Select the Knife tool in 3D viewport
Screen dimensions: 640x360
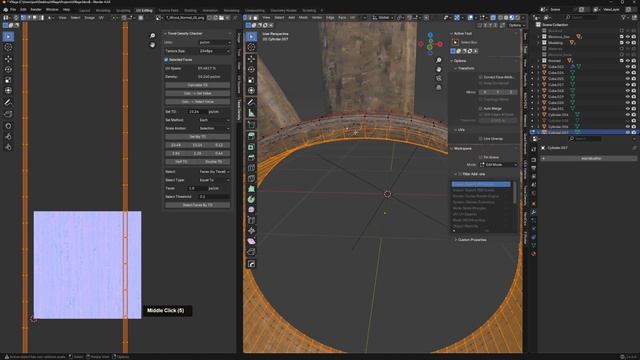(x=251, y=178)
